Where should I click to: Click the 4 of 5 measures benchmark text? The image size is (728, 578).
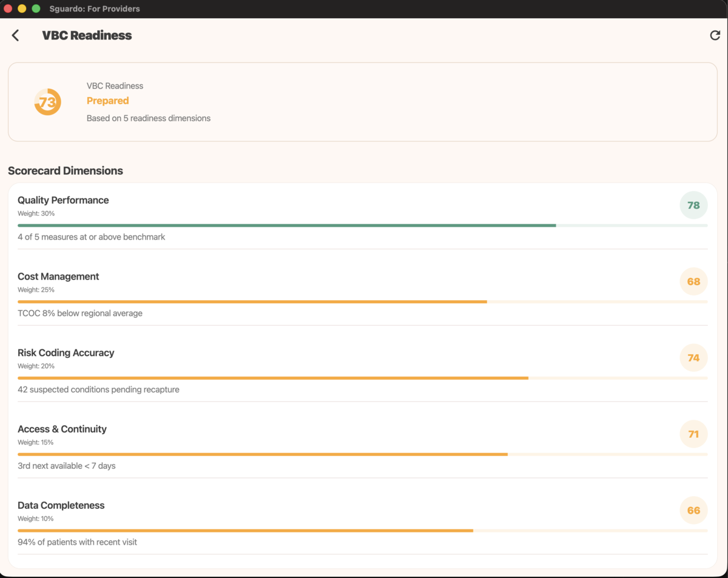pos(91,237)
